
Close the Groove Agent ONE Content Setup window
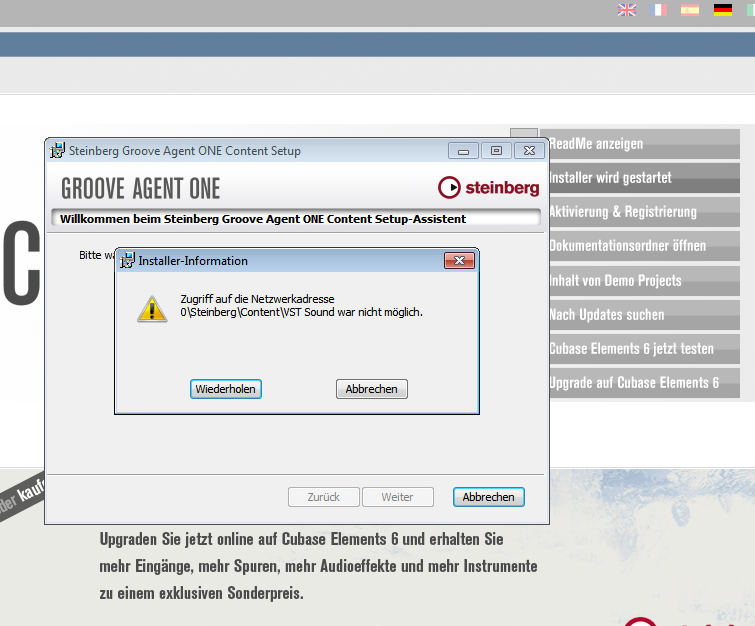[529, 151]
